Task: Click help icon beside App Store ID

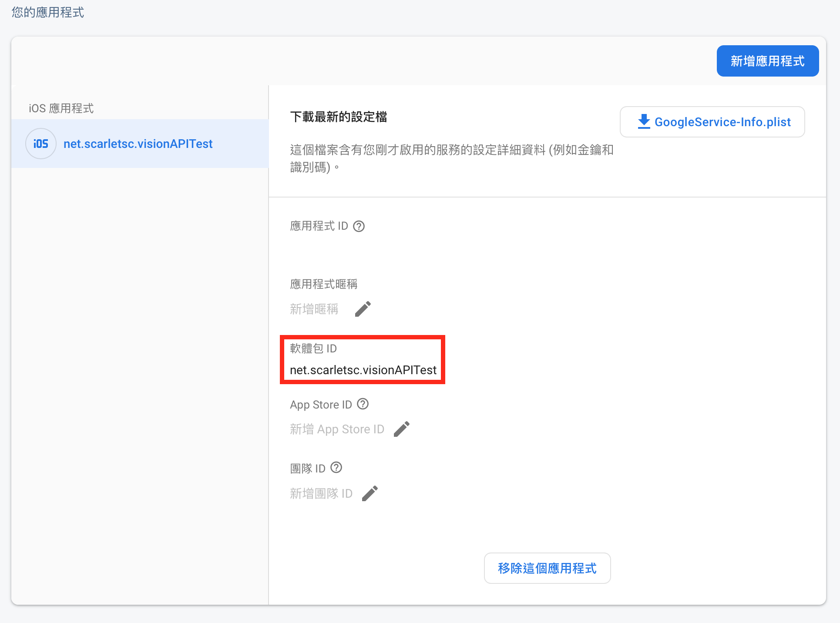Action: [363, 404]
